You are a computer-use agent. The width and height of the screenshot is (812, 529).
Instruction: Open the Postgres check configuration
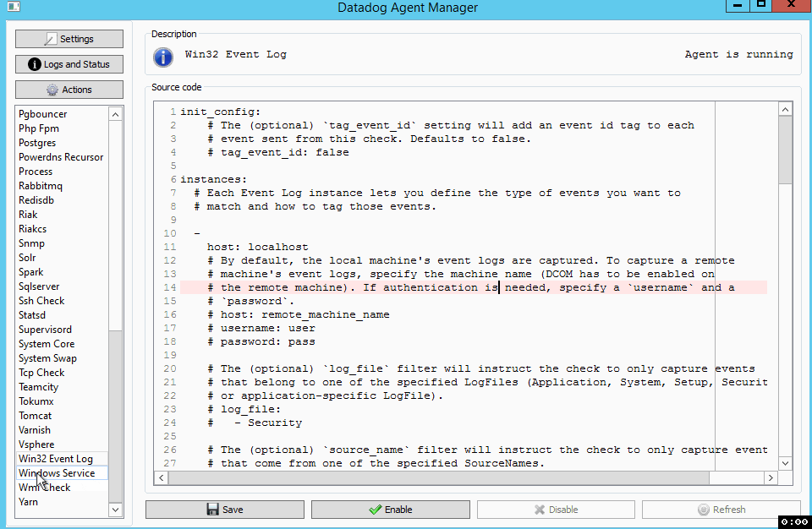pos(40,142)
